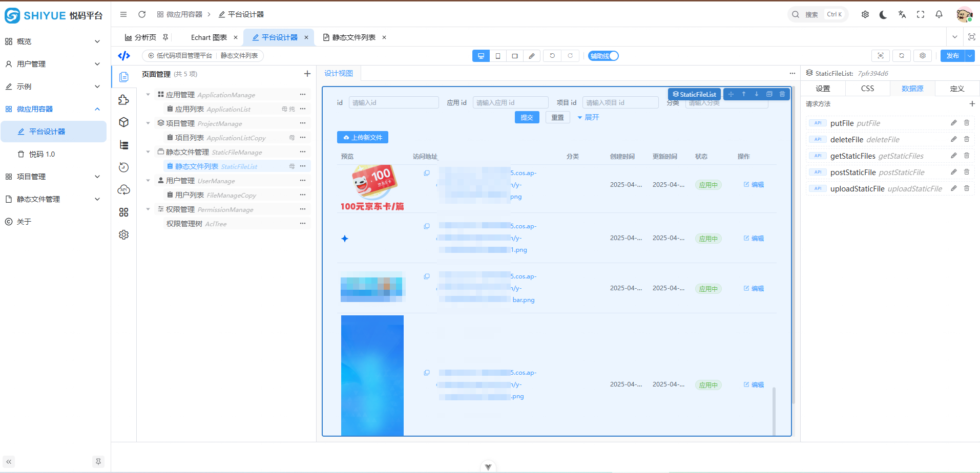Viewport: 980px width, 473px height.
Task: Redo the design change
Action: 570,56
